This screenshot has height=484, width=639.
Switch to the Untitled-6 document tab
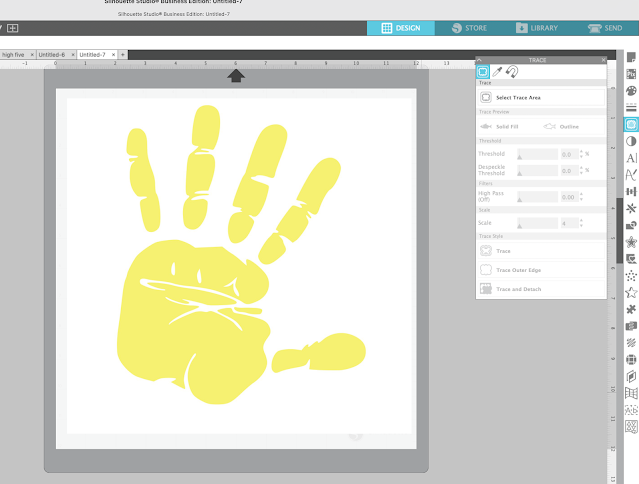[52, 55]
